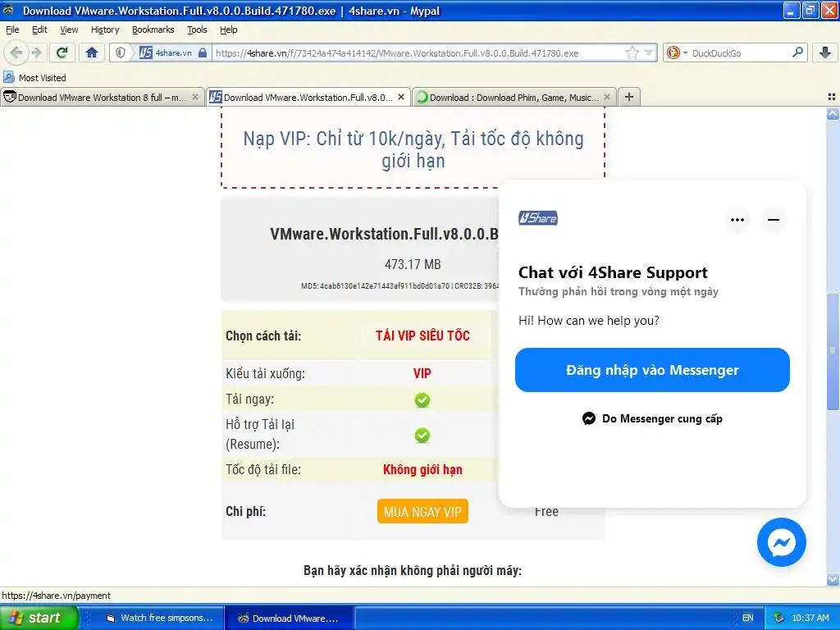
Task: Click the VMware.Workstation.Full file name title
Action: [x=384, y=234]
